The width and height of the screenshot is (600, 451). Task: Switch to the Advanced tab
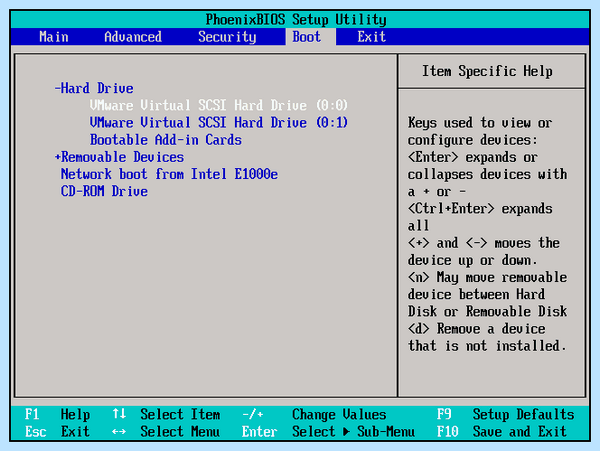133,37
